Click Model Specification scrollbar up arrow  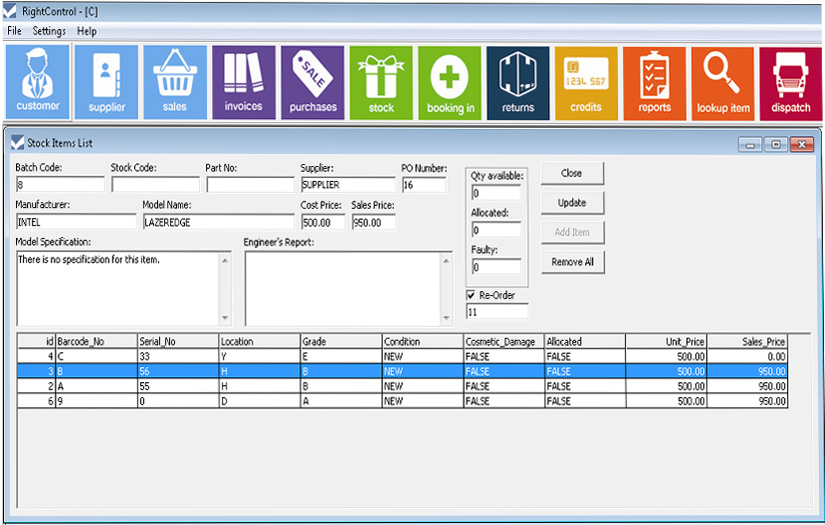pos(225,260)
